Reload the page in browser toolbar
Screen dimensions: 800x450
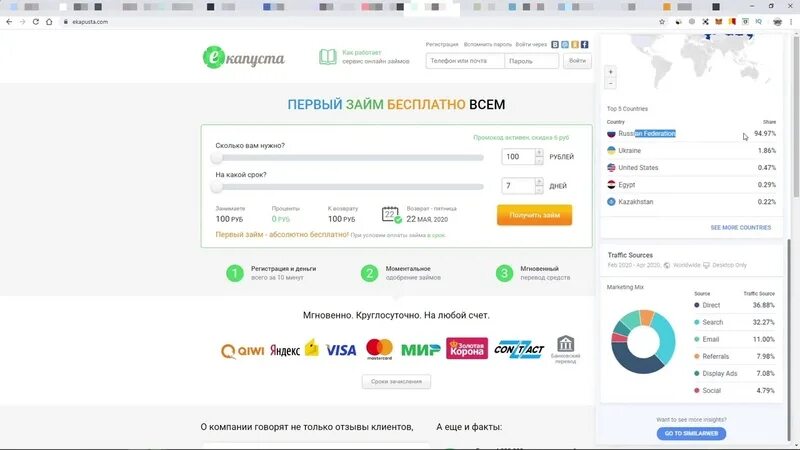(36, 22)
